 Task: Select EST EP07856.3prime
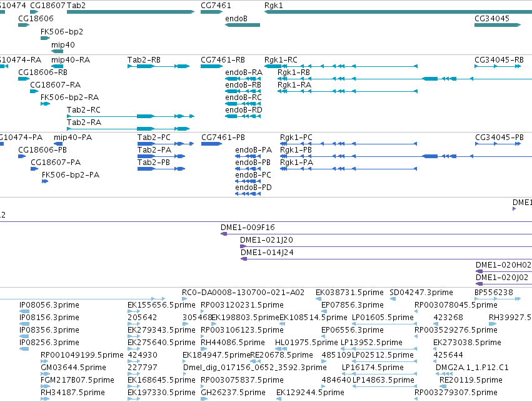point(324,311)
